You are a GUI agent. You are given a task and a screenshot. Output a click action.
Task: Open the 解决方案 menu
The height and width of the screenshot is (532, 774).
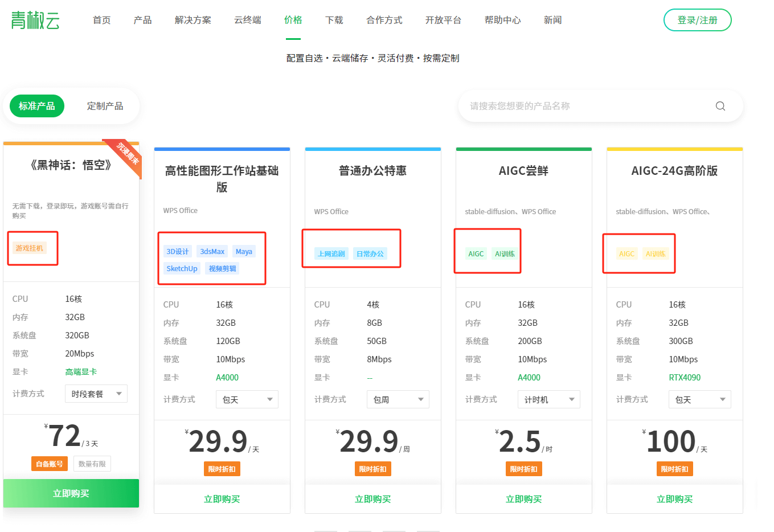[x=193, y=20]
